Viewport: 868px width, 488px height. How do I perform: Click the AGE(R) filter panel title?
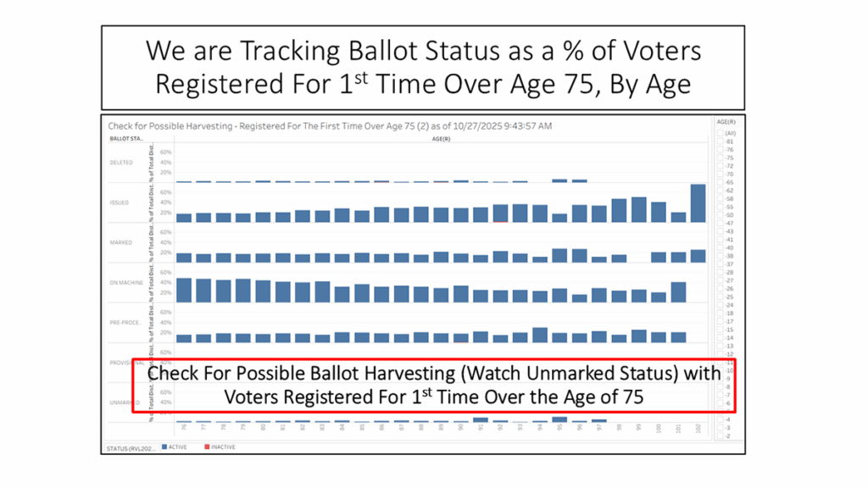point(726,122)
